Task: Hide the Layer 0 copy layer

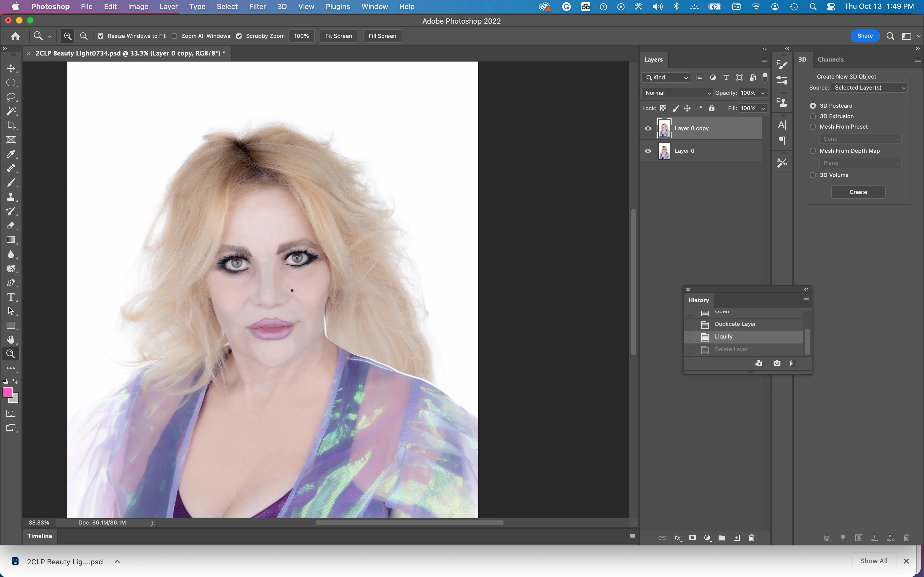Action: [x=648, y=128]
